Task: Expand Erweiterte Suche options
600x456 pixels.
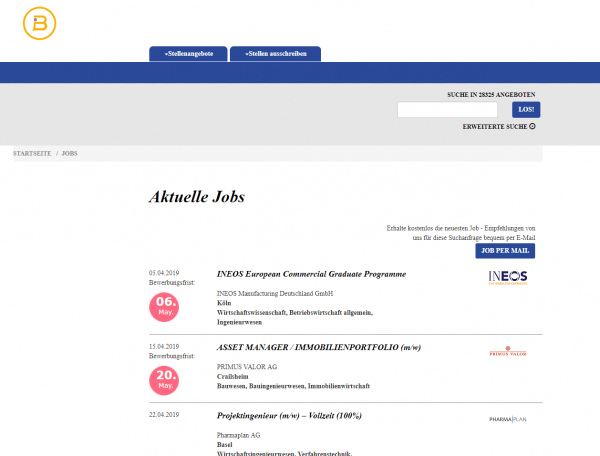Action: tap(499, 127)
